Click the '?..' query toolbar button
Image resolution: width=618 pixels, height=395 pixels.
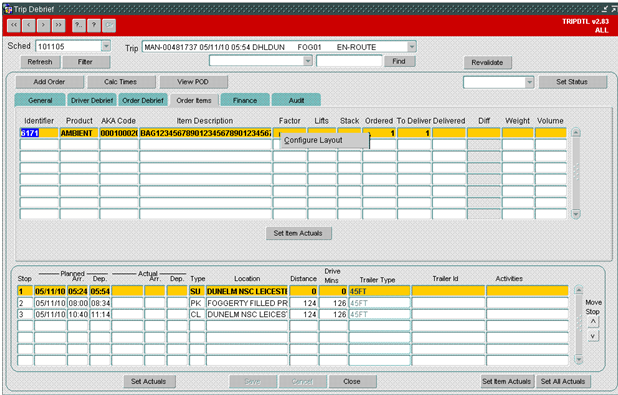pyautogui.click(x=79, y=25)
